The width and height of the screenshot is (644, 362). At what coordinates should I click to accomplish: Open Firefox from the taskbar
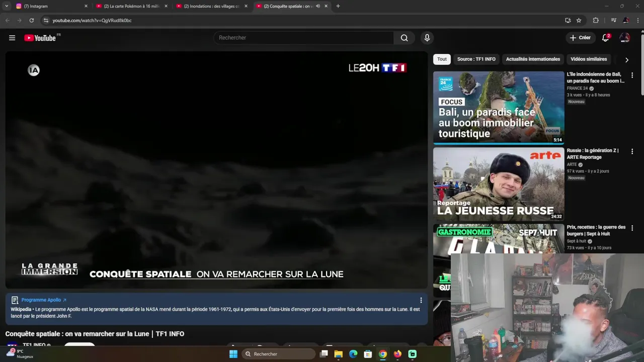(398, 354)
